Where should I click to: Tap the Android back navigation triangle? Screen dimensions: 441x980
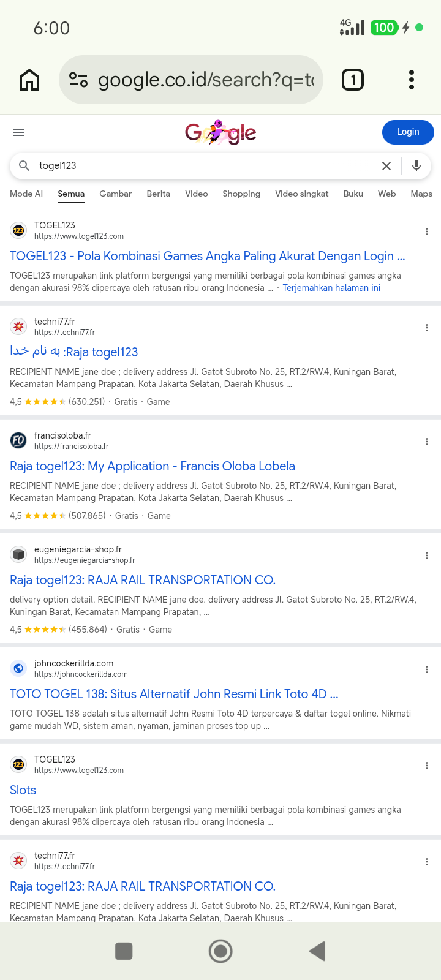coord(317,951)
